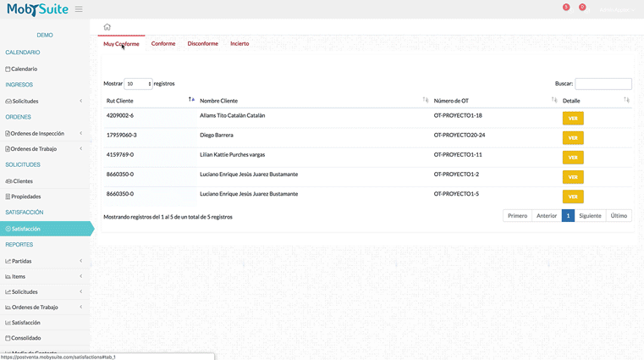Viewport: 644px width, 360px height.
Task: Switch to the Incierto tab
Action: coord(239,43)
